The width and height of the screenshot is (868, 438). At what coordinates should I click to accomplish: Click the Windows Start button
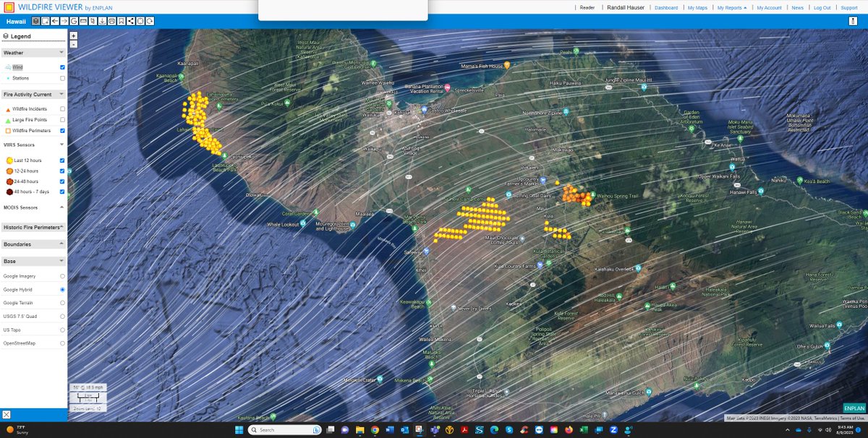tap(239, 430)
